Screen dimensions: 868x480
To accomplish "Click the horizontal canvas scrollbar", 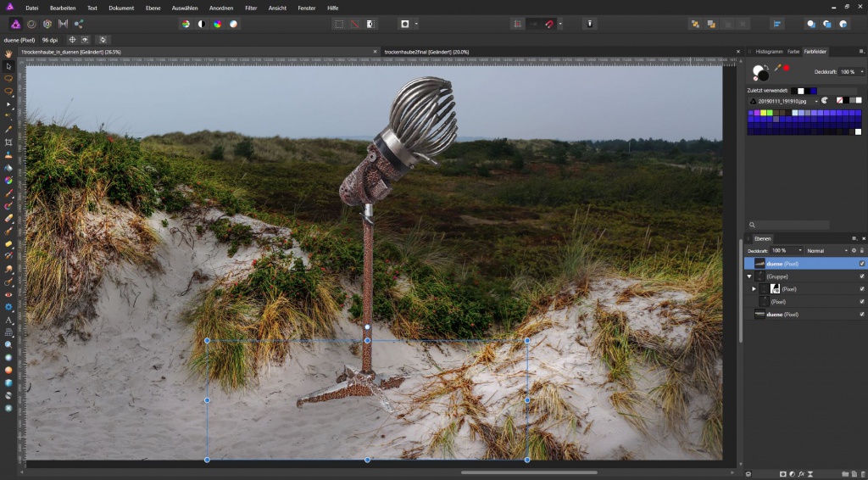I will (x=529, y=473).
